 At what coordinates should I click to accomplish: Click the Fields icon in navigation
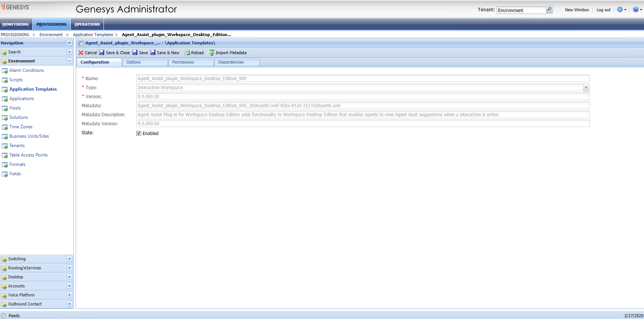[x=5, y=174]
